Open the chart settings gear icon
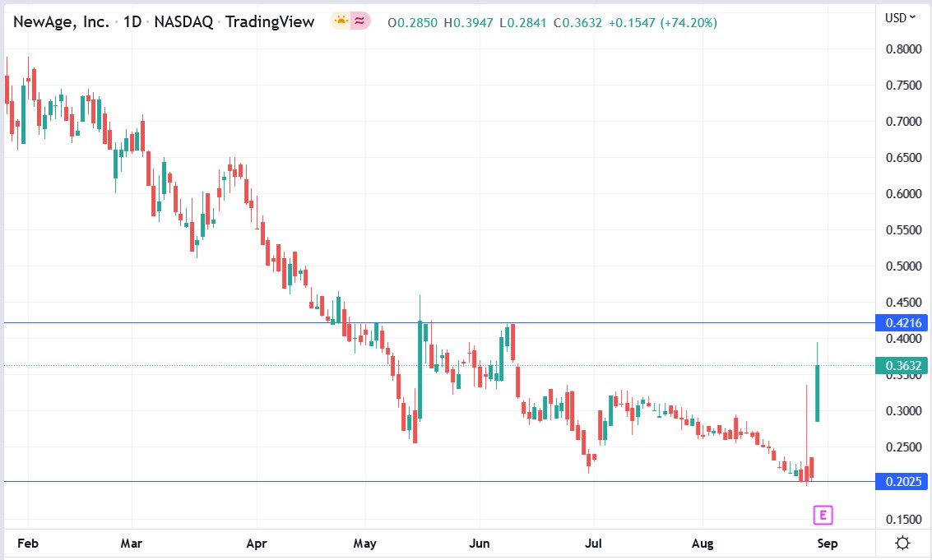The height and width of the screenshot is (560, 932). click(x=902, y=541)
